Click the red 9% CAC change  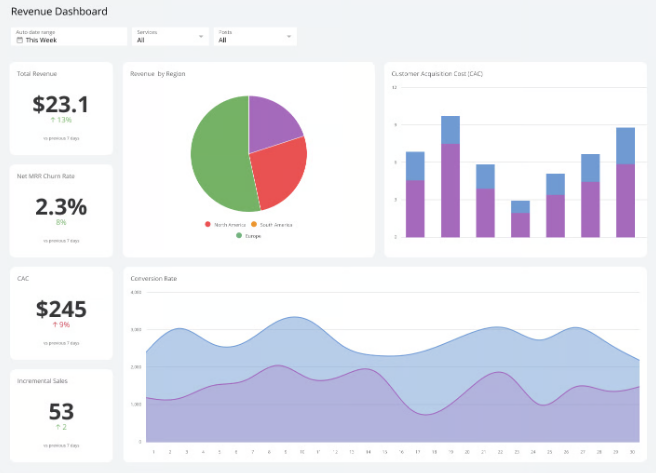[x=61, y=325]
